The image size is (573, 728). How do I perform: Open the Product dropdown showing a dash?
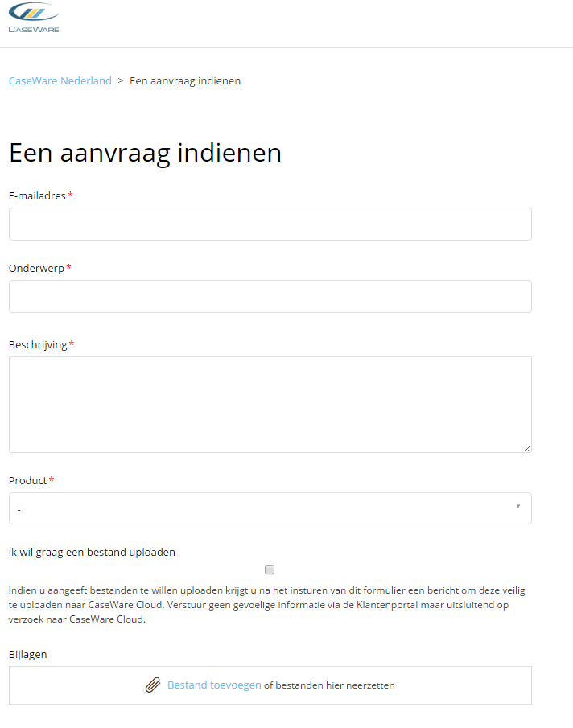click(270, 508)
